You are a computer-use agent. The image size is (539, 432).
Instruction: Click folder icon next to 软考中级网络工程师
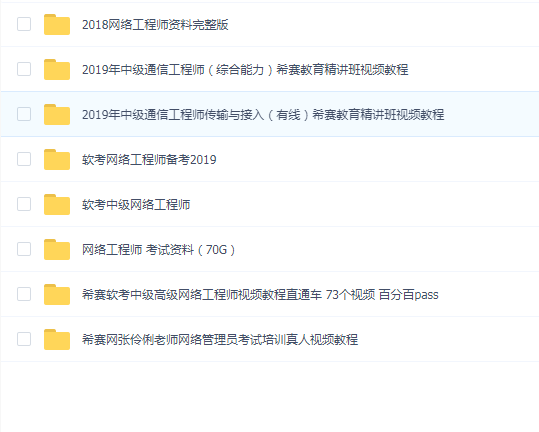(57, 204)
